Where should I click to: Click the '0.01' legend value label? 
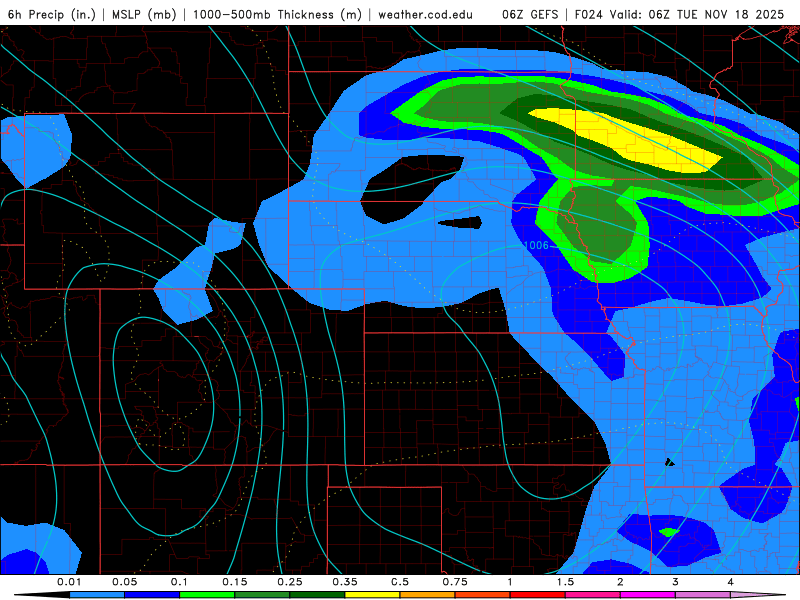pos(69,582)
